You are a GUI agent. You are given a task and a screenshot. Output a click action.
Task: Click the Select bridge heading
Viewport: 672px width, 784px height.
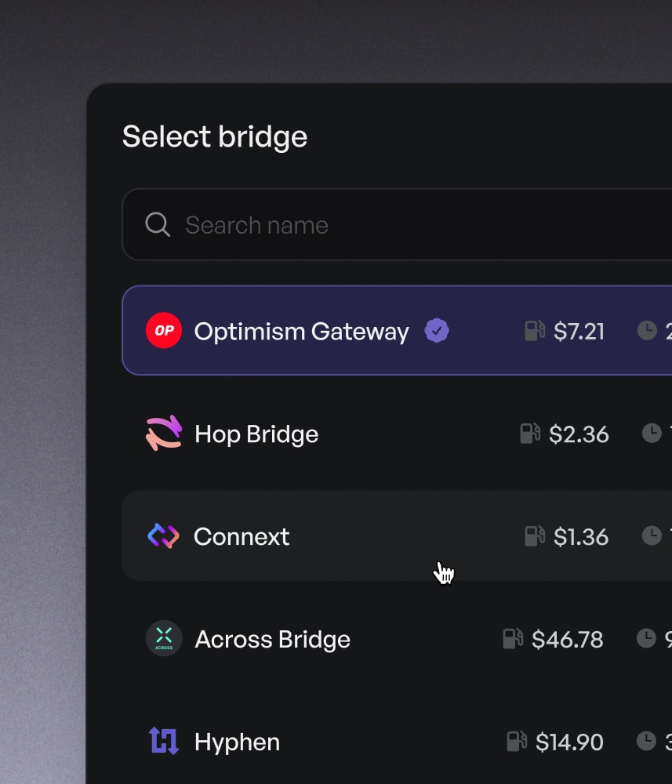click(x=215, y=137)
